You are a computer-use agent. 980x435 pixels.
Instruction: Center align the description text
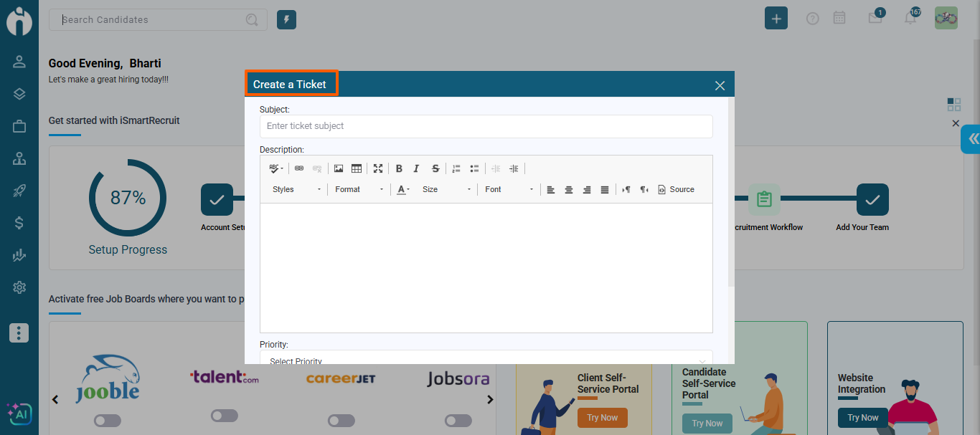569,190
